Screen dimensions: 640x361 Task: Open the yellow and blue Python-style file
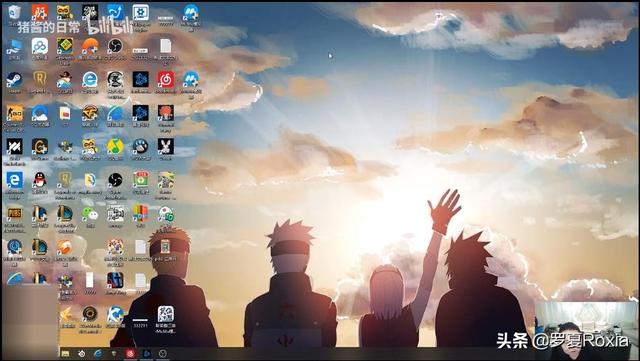coord(90,180)
